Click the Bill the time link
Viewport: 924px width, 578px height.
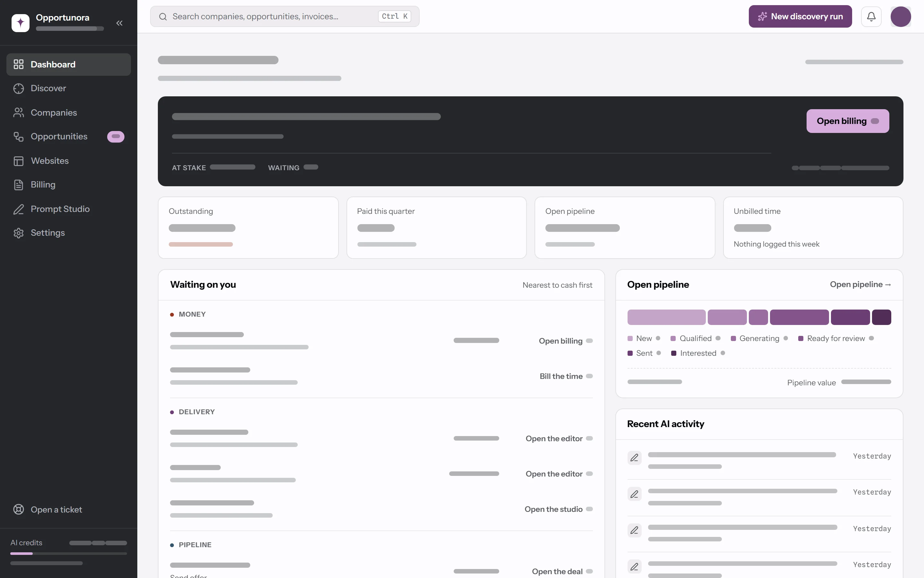[566, 376]
